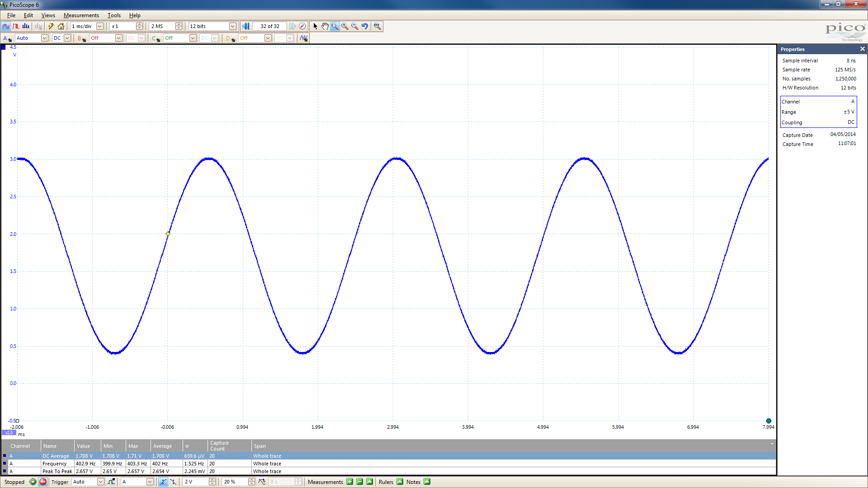
Task: Click the Auto Setup lightning icon
Action: tap(51, 26)
